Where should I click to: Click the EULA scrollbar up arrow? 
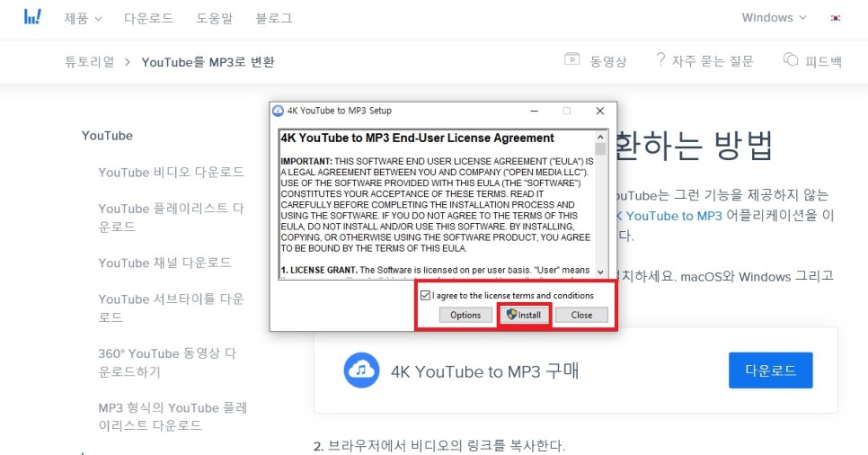(600, 137)
